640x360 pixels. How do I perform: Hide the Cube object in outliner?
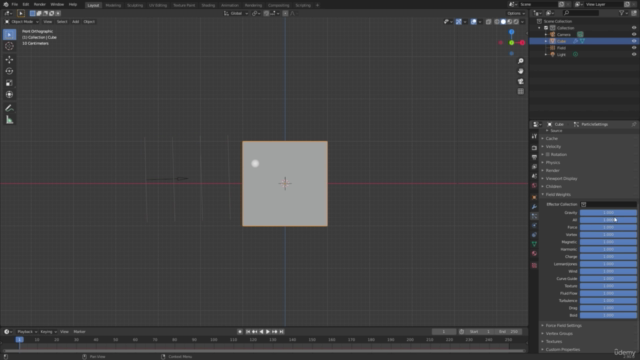tap(633, 41)
